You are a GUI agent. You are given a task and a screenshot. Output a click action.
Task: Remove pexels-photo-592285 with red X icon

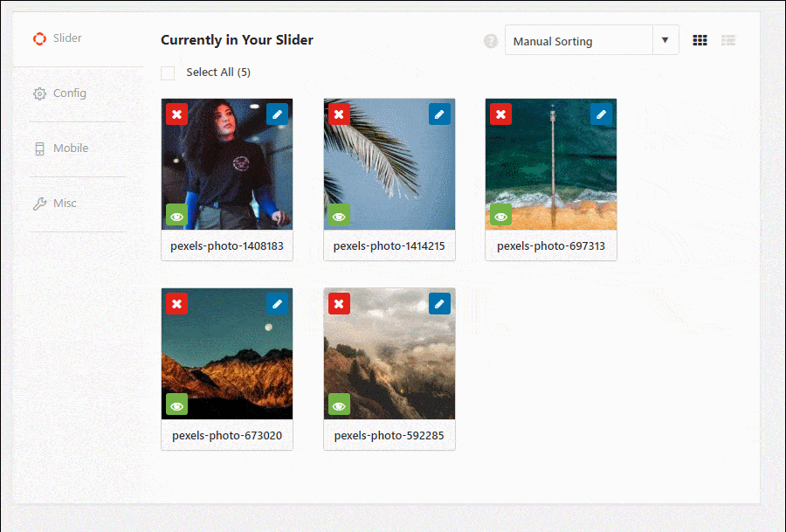pyautogui.click(x=340, y=304)
